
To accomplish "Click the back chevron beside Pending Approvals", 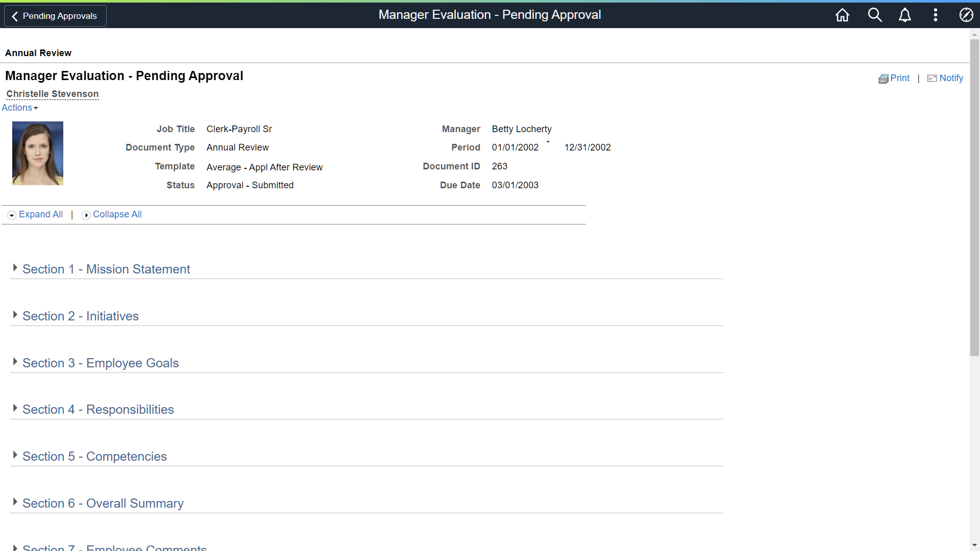I will [14, 16].
